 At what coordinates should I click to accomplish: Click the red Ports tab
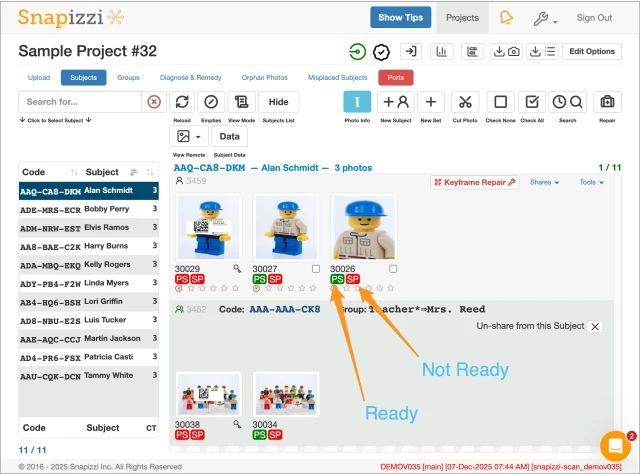[396, 78]
